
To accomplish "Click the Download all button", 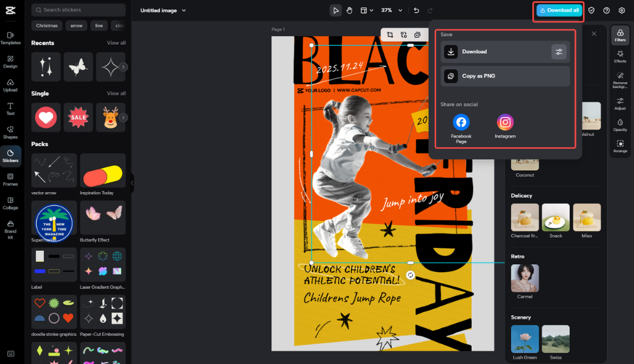I will [558, 10].
